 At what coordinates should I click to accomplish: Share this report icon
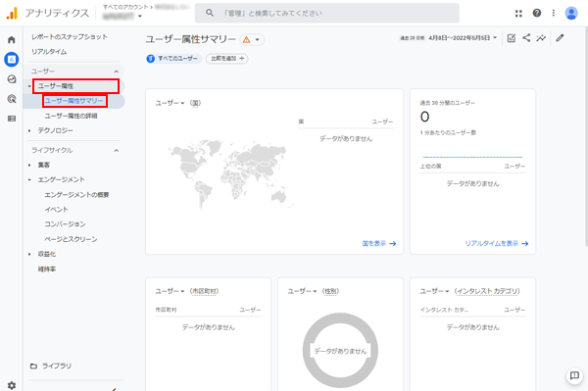(x=526, y=38)
